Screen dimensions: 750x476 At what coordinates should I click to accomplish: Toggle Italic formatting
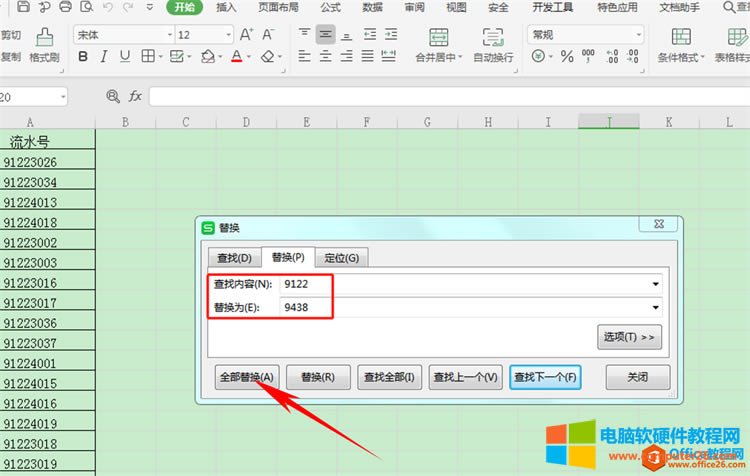[x=103, y=56]
